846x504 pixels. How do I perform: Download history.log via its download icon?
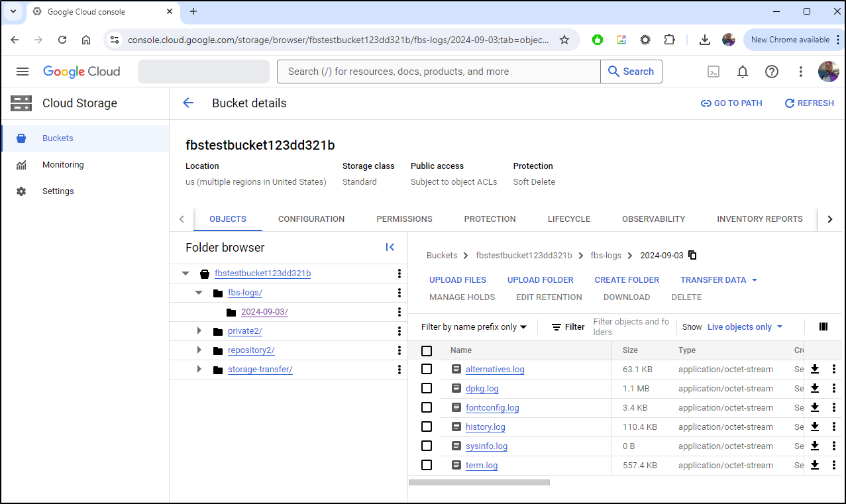pos(815,427)
